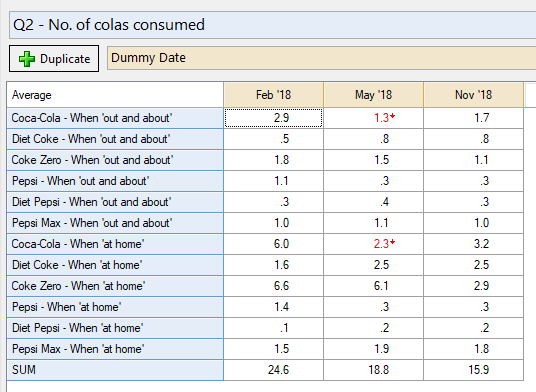Select the Nov '18 column header
The image size is (536, 392).
coord(473,95)
